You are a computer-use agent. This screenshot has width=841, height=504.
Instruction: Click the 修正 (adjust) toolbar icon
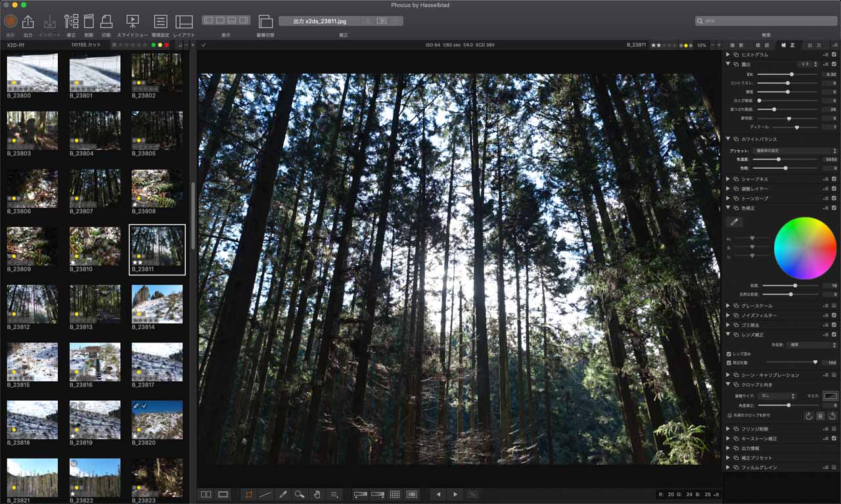tap(72, 22)
